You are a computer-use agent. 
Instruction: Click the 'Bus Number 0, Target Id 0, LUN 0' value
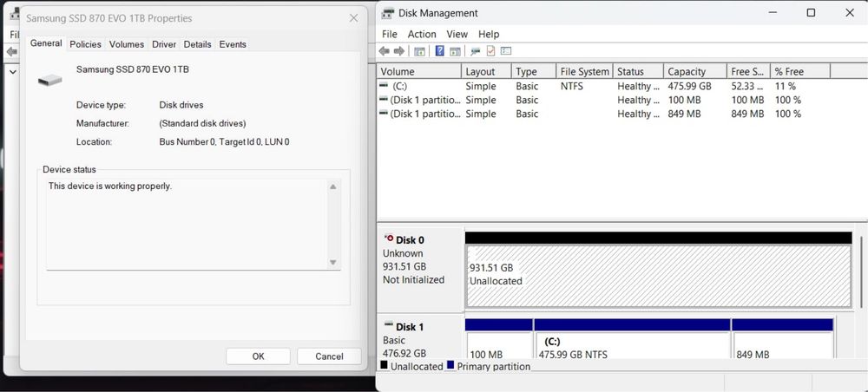coord(224,142)
